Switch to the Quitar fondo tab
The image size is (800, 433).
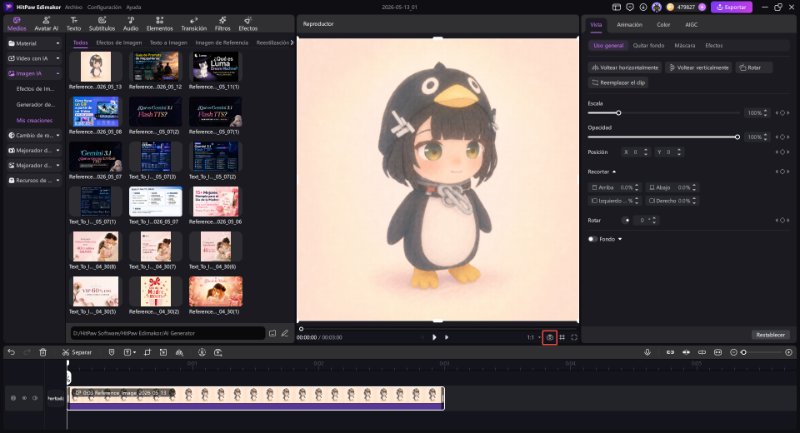[648, 45]
